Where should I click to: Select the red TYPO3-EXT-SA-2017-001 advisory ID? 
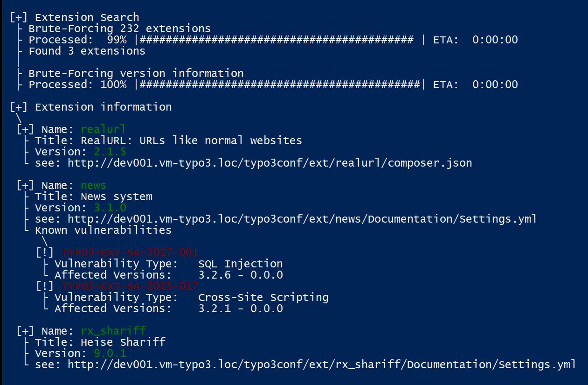point(130,253)
